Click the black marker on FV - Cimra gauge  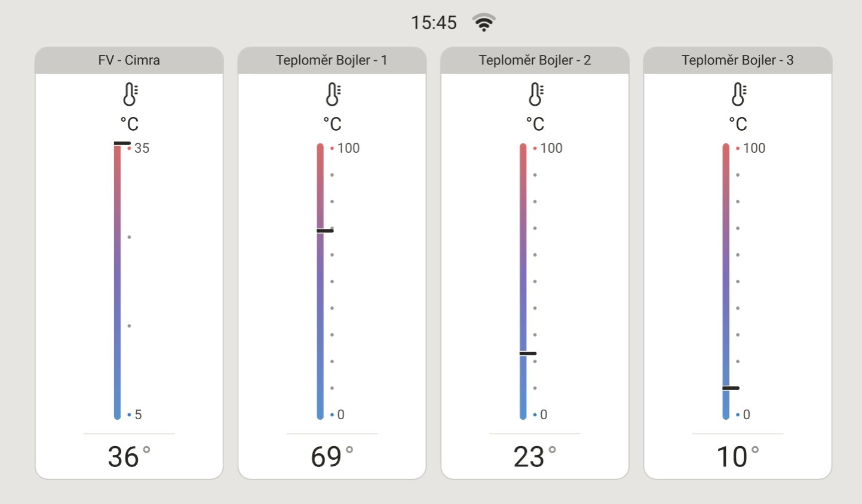click(122, 143)
